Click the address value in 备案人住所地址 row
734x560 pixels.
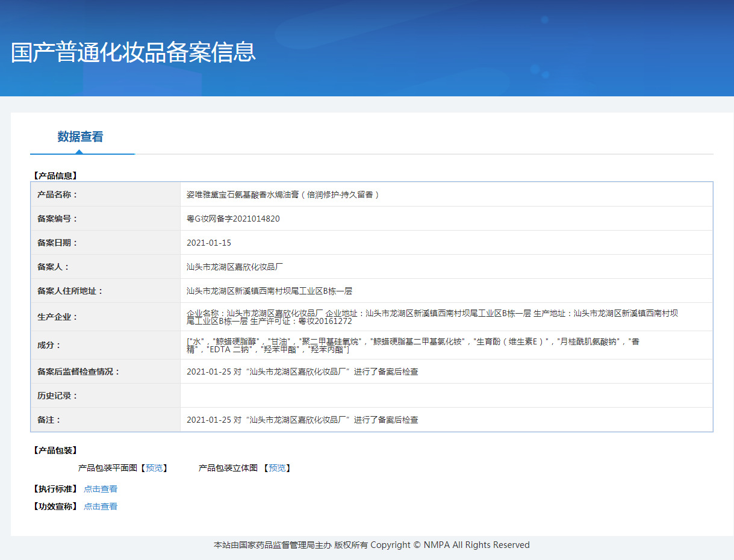click(x=269, y=291)
